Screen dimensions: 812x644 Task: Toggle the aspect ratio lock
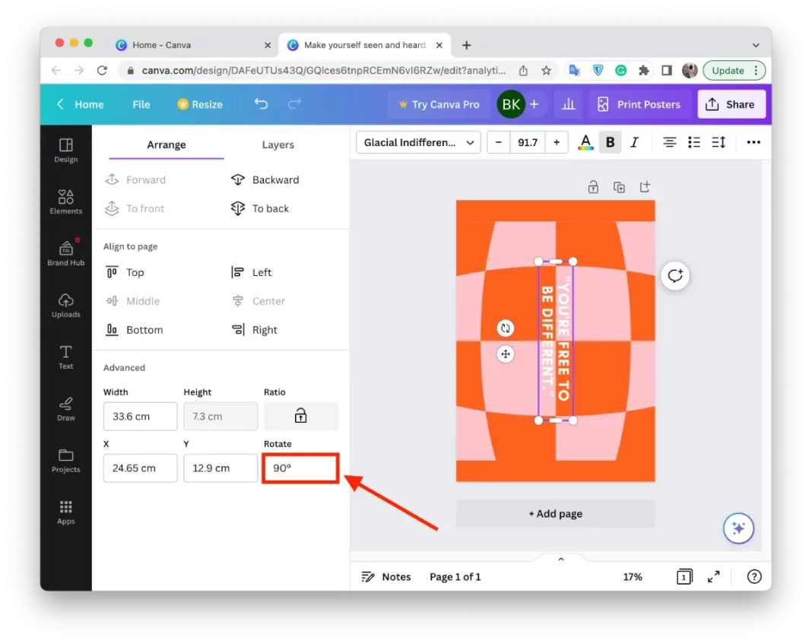click(x=300, y=416)
